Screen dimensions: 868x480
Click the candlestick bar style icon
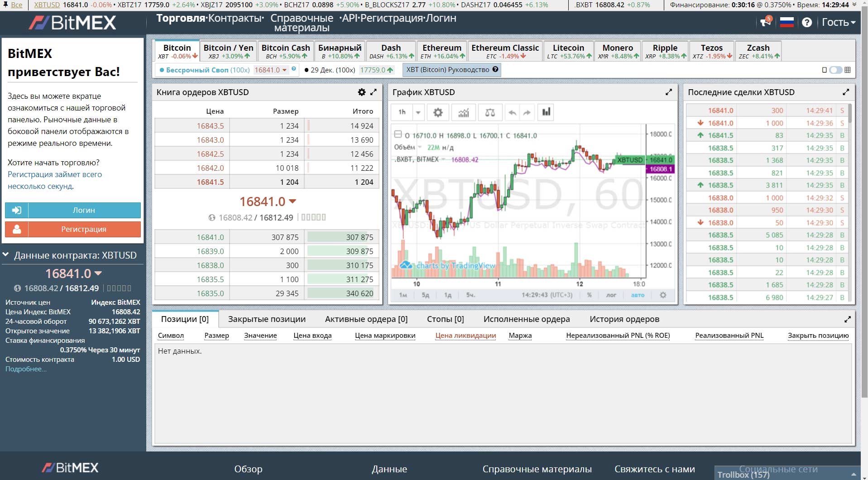coord(547,112)
